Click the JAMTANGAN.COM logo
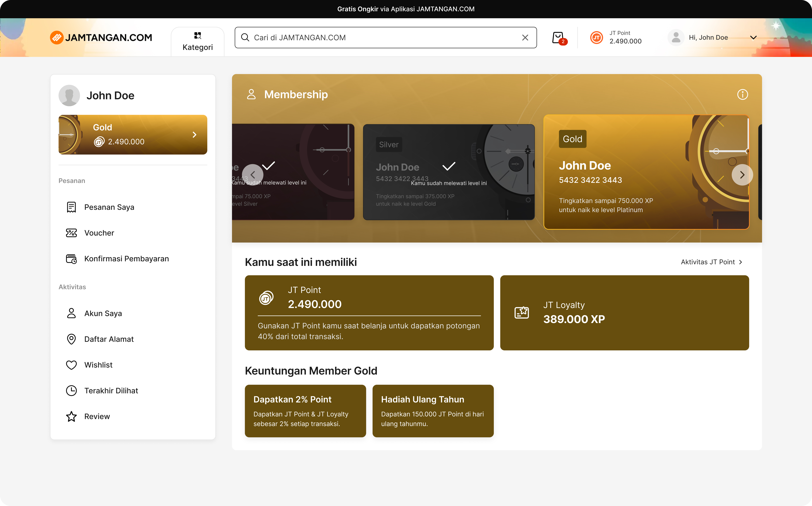The image size is (812, 506). (101, 37)
